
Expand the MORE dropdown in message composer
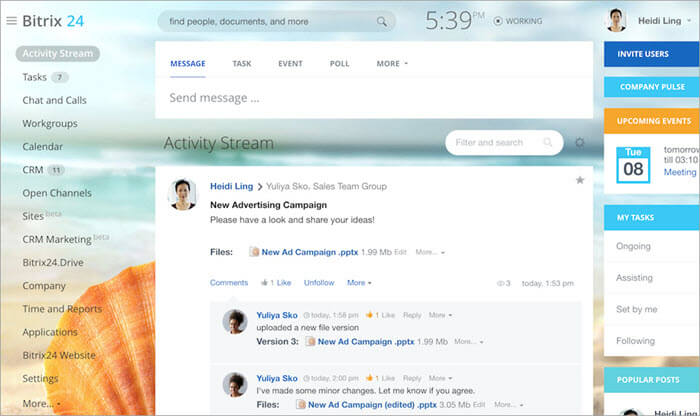pyautogui.click(x=392, y=64)
